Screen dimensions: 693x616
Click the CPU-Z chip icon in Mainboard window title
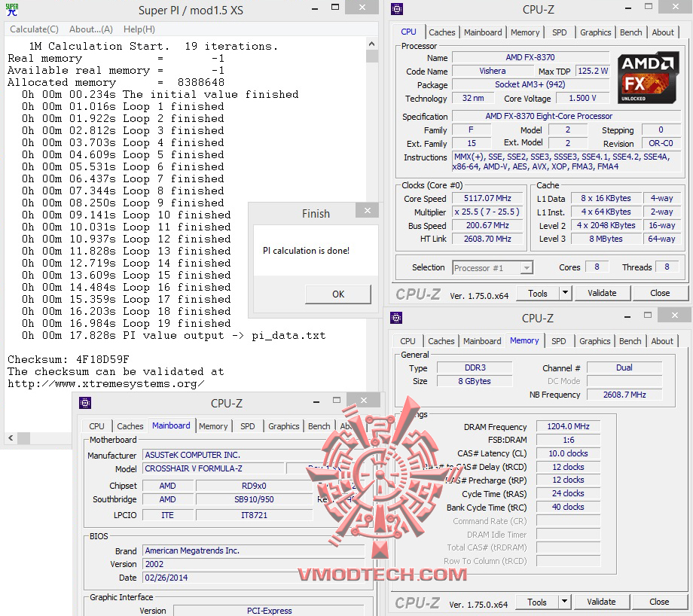(85, 403)
